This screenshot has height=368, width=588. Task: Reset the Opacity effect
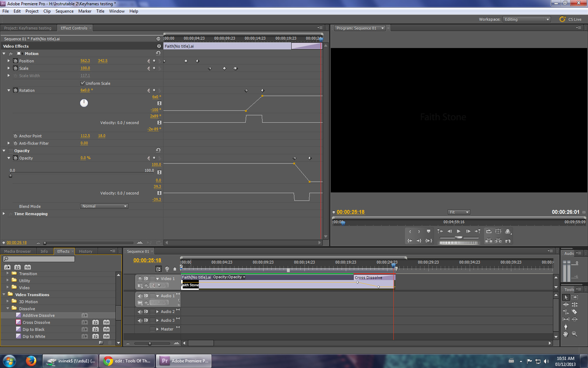pyautogui.click(x=158, y=150)
